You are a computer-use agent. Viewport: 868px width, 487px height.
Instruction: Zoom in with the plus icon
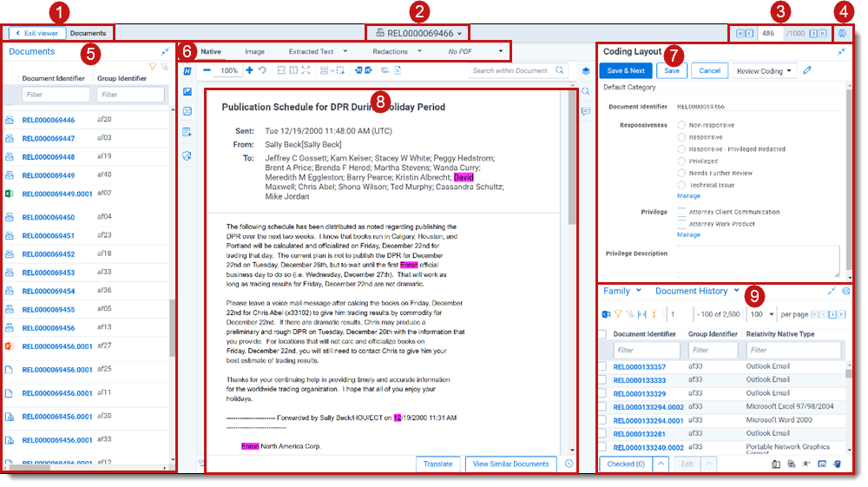click(x=249, y=70)
